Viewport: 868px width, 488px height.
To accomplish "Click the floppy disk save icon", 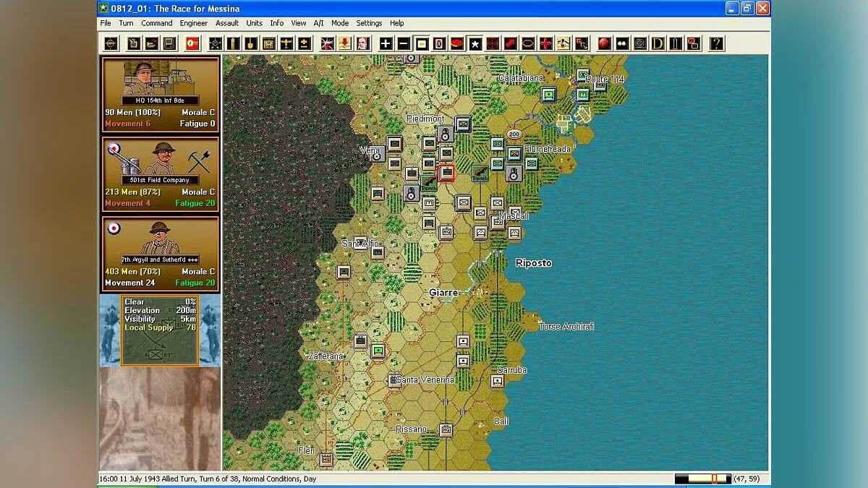I will coord(169,43).
